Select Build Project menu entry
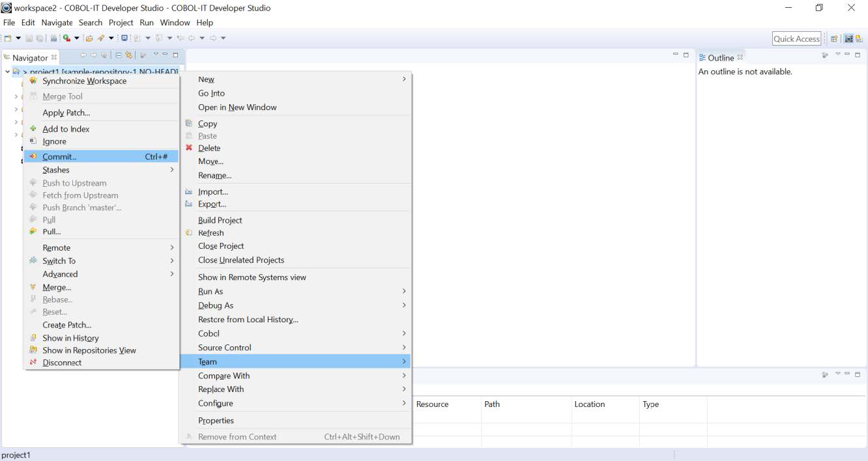 coord(220,220)
